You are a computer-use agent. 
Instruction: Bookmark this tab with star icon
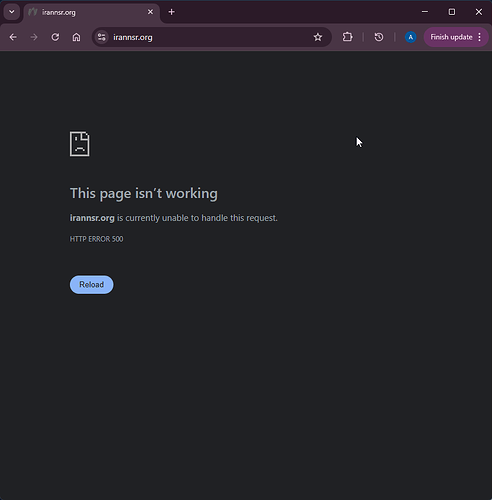tap(318, 37)
